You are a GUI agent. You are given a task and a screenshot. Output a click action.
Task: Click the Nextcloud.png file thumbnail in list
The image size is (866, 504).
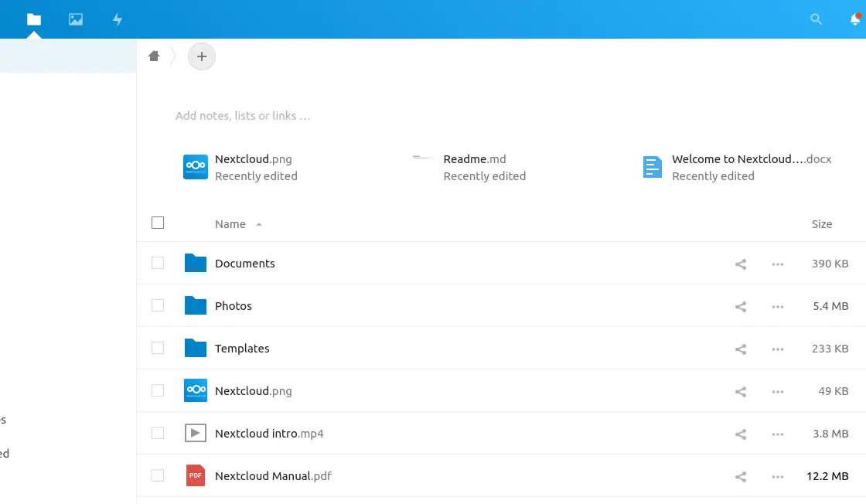tap(196, 390)
